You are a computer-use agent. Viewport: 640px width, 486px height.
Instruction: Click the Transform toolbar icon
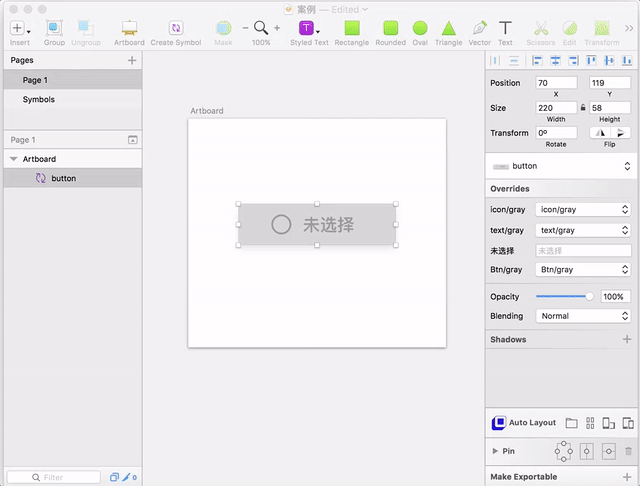pos(602,28)
